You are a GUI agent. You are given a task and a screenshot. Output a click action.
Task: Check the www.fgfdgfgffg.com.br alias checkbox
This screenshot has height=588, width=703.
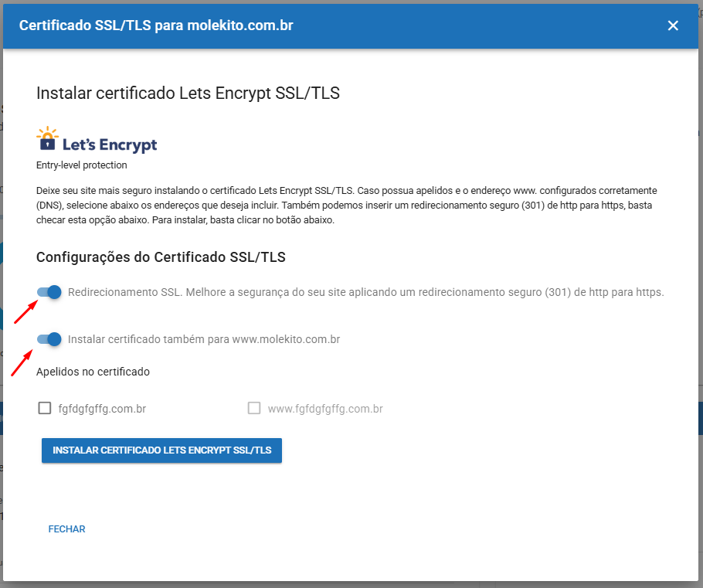coord(254,408)
